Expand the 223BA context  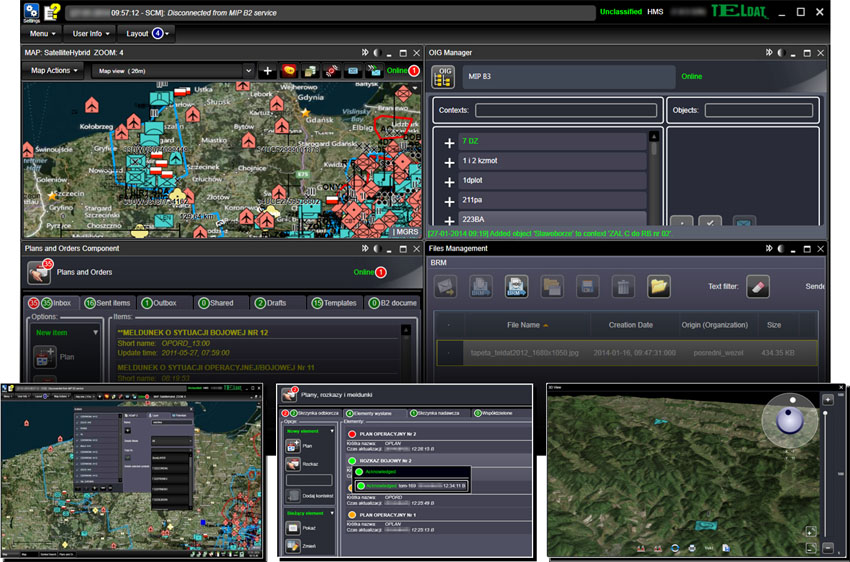tap(449, 220)
